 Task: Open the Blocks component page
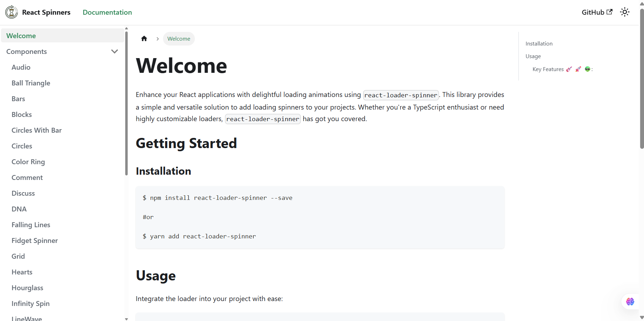(22, 114)
